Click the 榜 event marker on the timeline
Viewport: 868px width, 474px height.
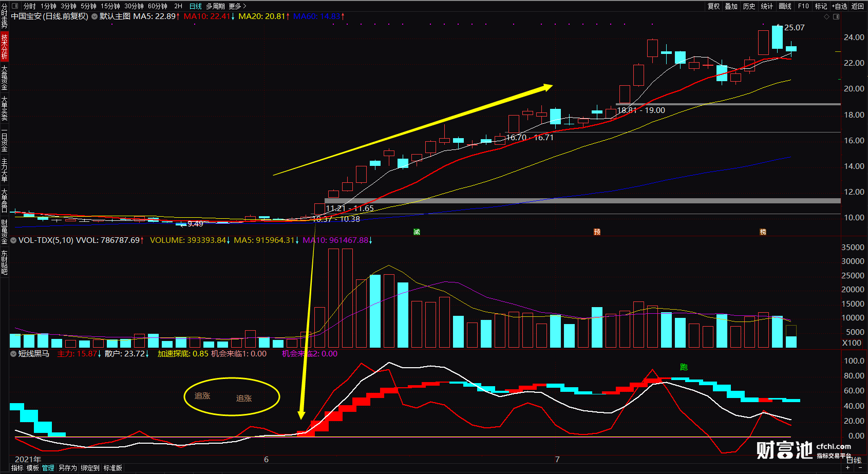click(763, 232)
